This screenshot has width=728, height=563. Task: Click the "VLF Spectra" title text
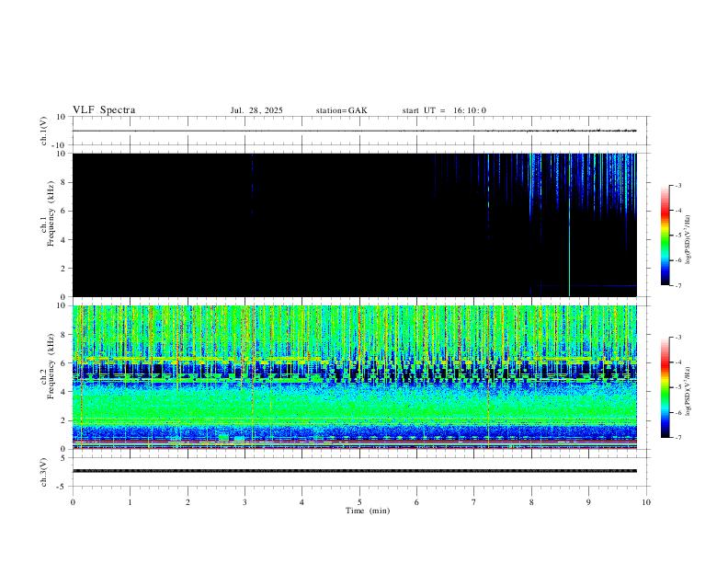point(104,110)
